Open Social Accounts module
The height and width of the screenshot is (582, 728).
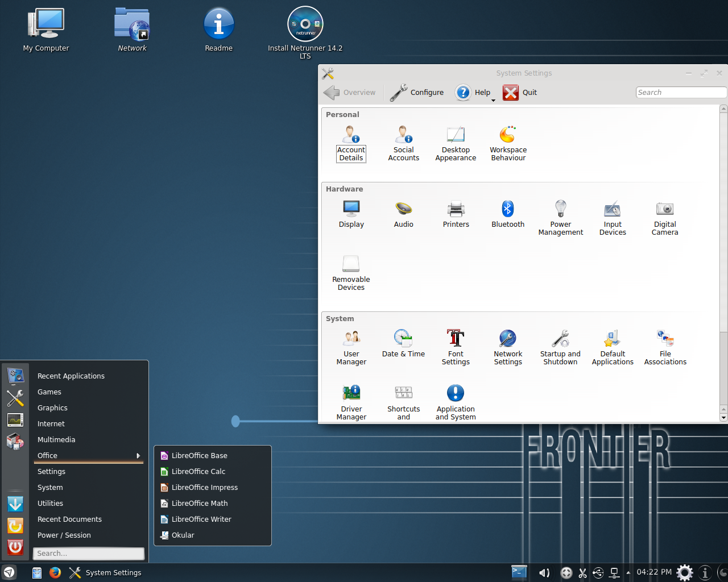(x=404, y=143)
